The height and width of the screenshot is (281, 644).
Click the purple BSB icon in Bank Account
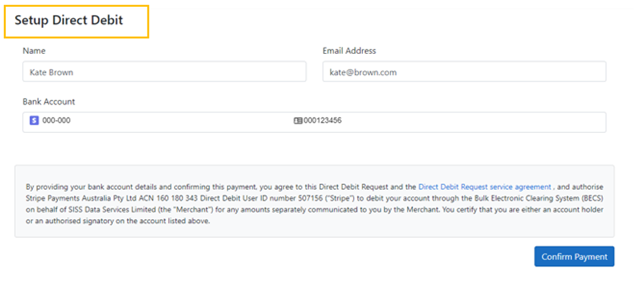coord(34,121)
